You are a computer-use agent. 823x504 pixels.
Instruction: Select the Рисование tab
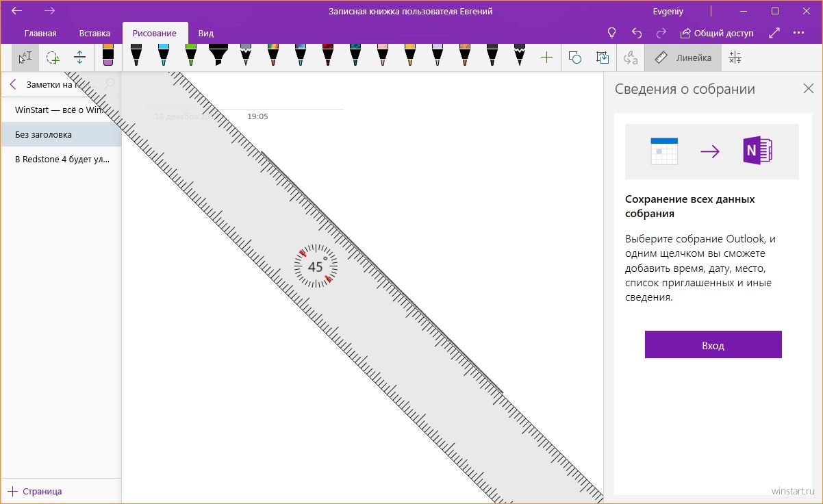pos(155,33)
